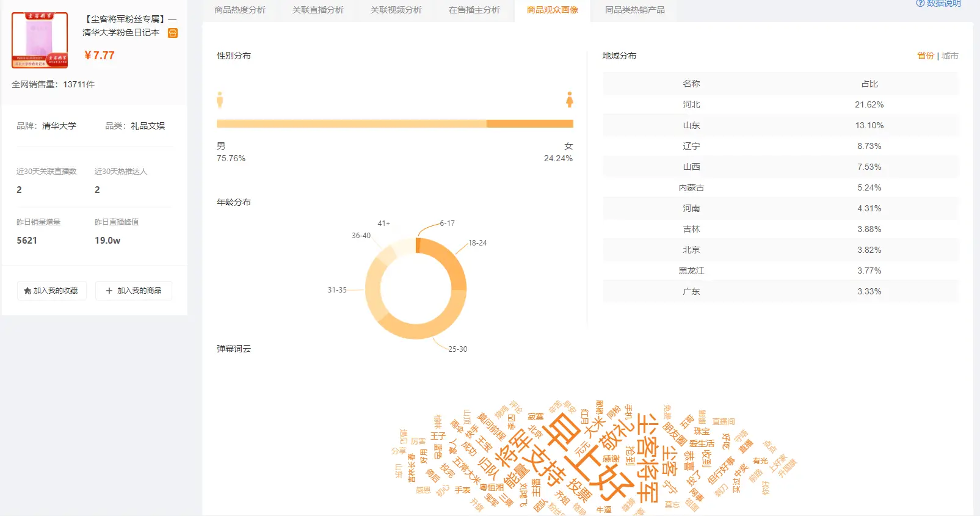Click the product thumbnail image
This screenshot has width=980, height=516.
tap(40, 40)
